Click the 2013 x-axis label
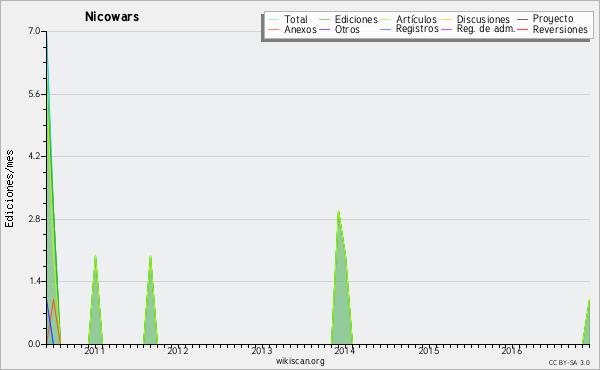 [261, 350]
